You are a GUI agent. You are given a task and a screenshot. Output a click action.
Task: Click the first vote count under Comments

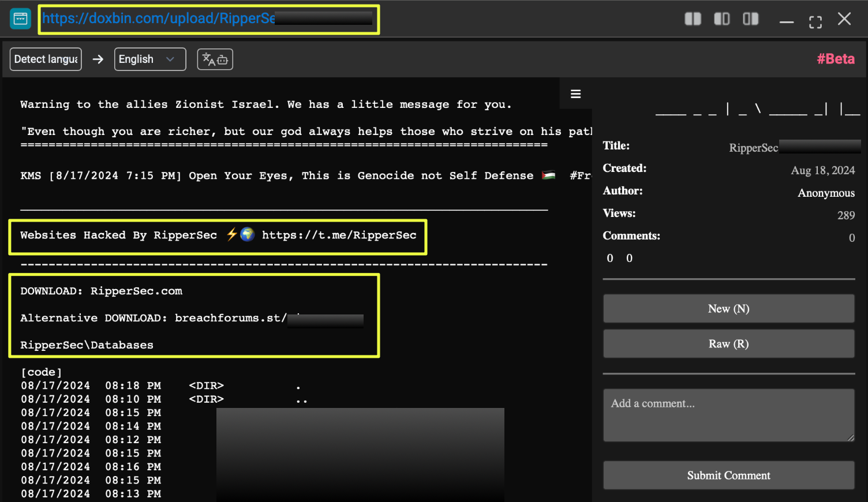click(x=610, y=259)
